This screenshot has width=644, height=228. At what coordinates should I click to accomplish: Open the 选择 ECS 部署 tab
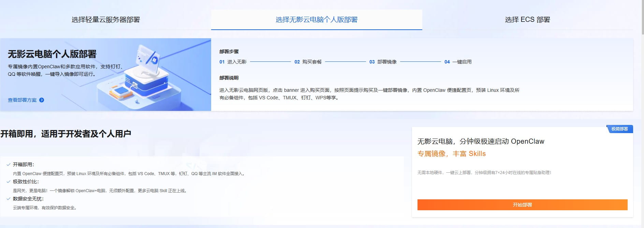pos(527,20)
